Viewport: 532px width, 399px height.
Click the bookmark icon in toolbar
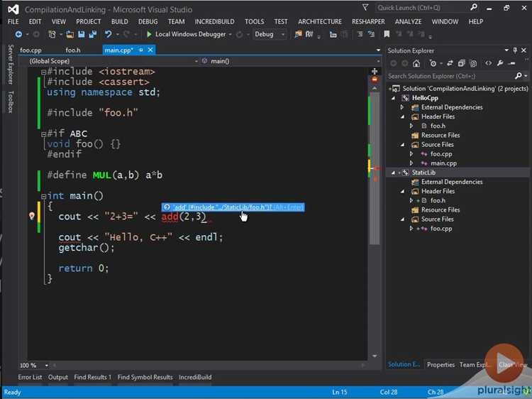(x=387, y=34)
